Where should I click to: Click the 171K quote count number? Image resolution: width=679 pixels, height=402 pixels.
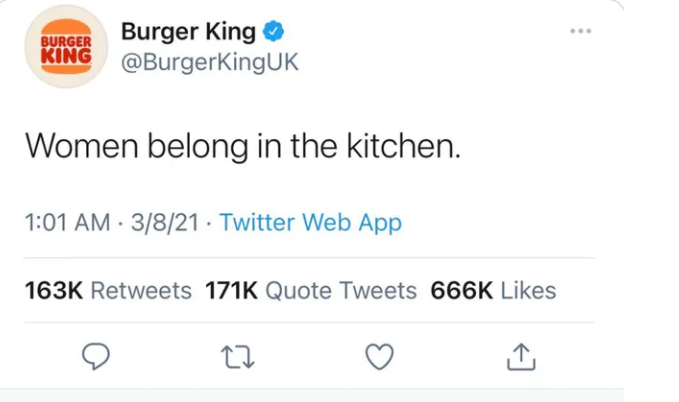[x=232, y=291]
